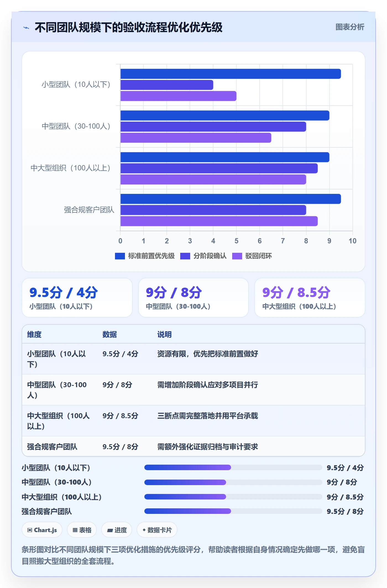
Task: Click the 小型团队 dark blue 标准前置优先级 chart bar
Action: (231, 74)
